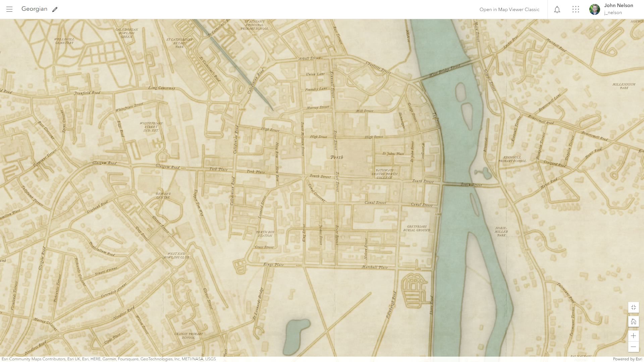Click the Georgian map title

click(x=34, y=9)
